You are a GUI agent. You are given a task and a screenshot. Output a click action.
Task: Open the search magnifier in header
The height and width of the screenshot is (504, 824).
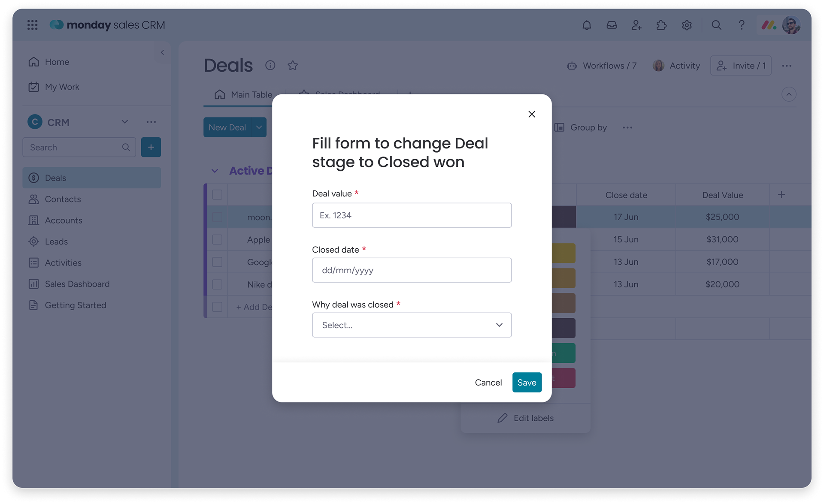(716, 25)
